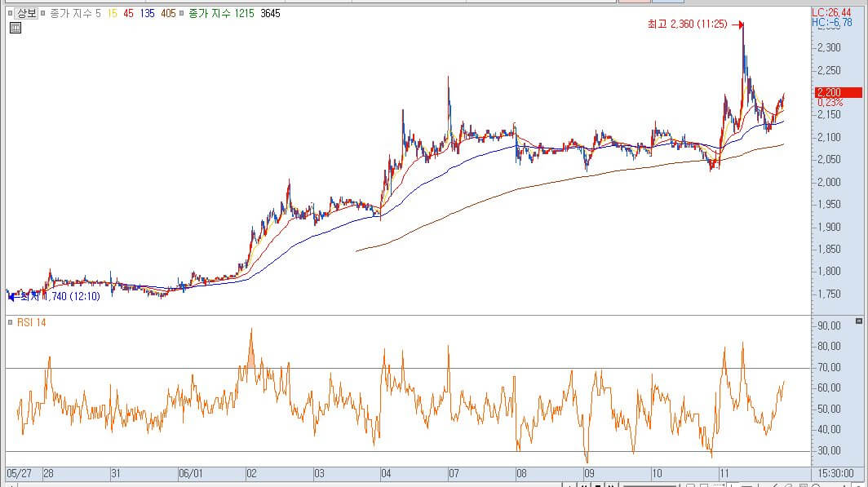This screenshot has height=487, width=868.
Task: Open the data table grid icon
Action: [15, 28]
